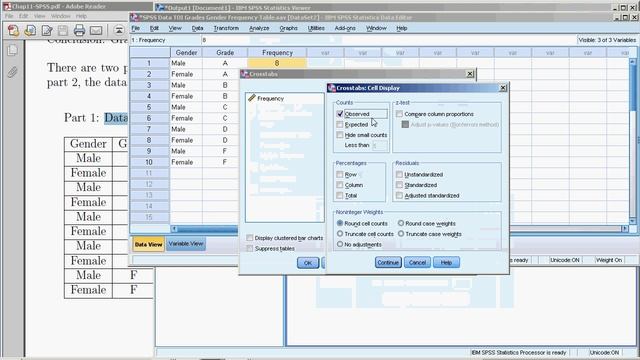Click the Crosstabs: Cell Display title icon
The height and width of the screenshot is (360, 640).
coord(331,88)
